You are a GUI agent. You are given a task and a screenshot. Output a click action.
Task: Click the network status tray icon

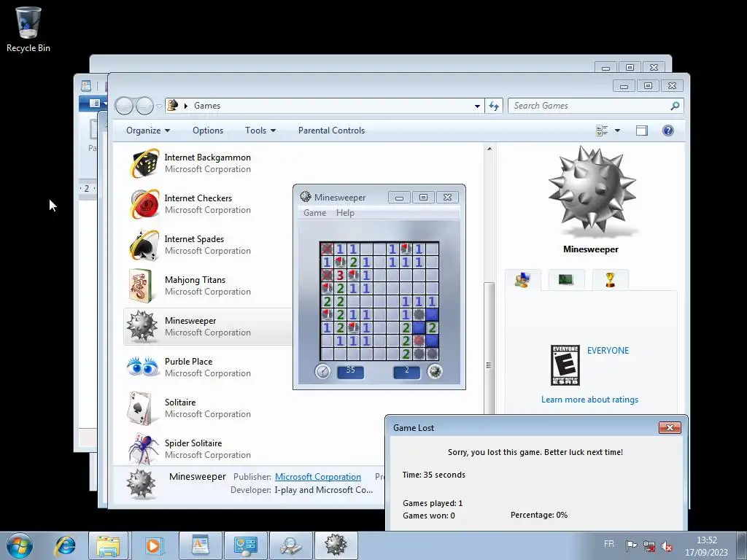point(649,545)
